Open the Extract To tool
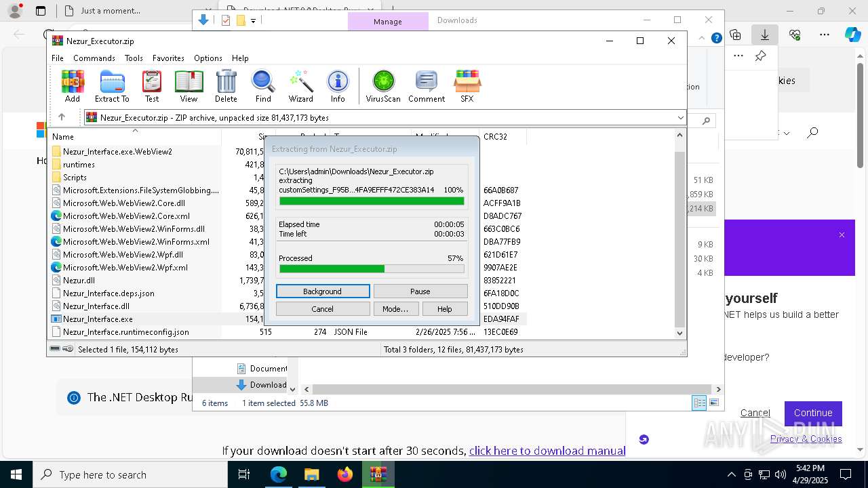The image size is (868, 488). coord(112,86)
